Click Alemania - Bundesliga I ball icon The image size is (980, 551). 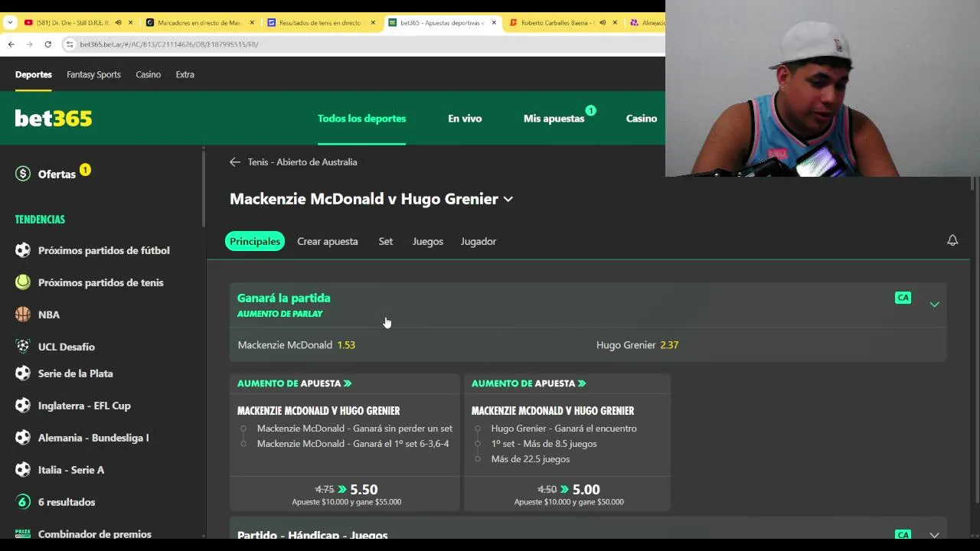click(x=23, y=438)
